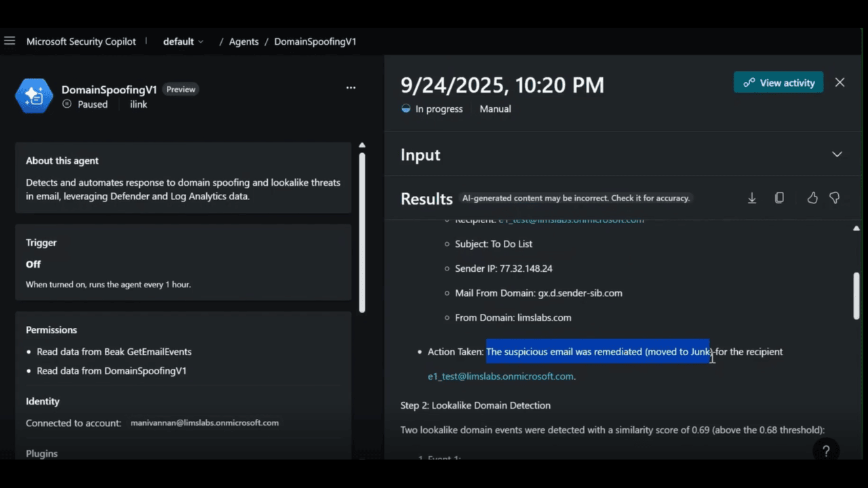Viewport: 868px width, 488px height.
Task: Click the 'About this agent' heading
Action: (62, 161)
